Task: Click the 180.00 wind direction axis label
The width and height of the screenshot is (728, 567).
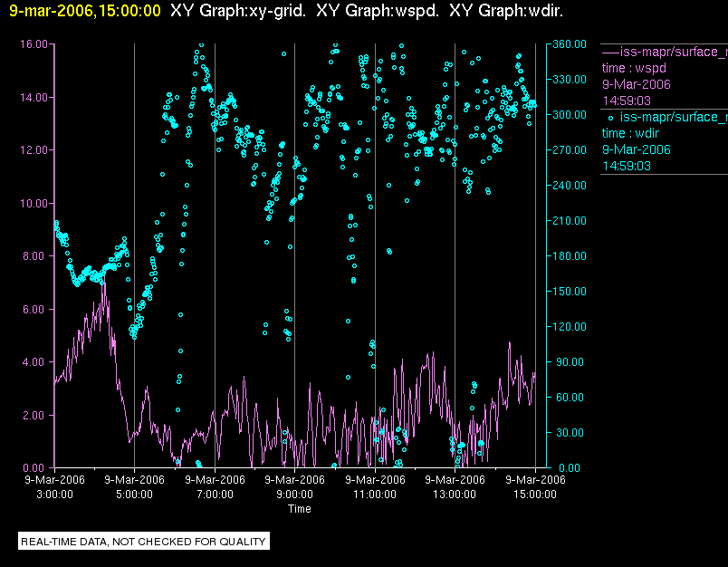Action: [x=570, y=255]
